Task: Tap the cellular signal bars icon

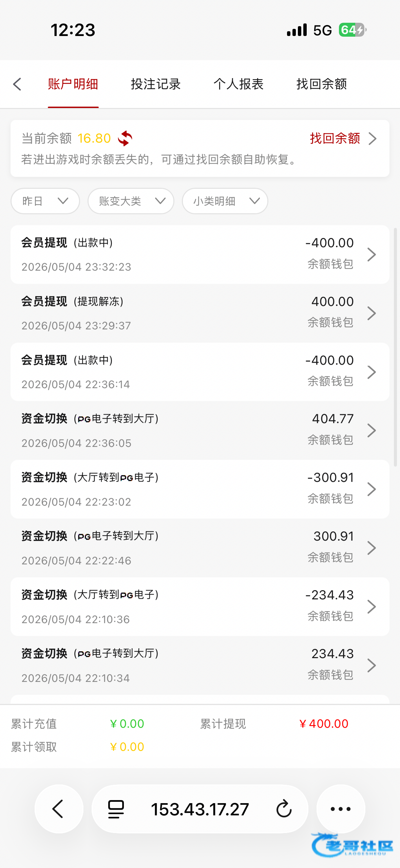Action: point(297,30)
